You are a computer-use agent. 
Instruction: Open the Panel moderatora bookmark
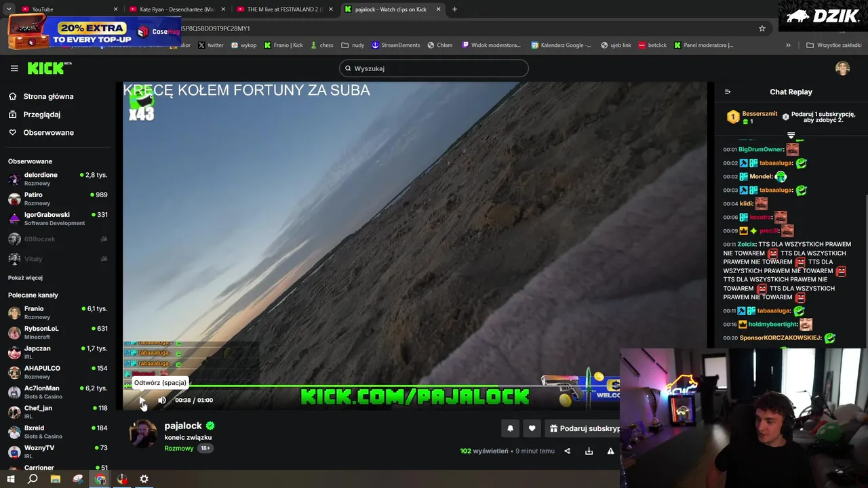point(703,45)
